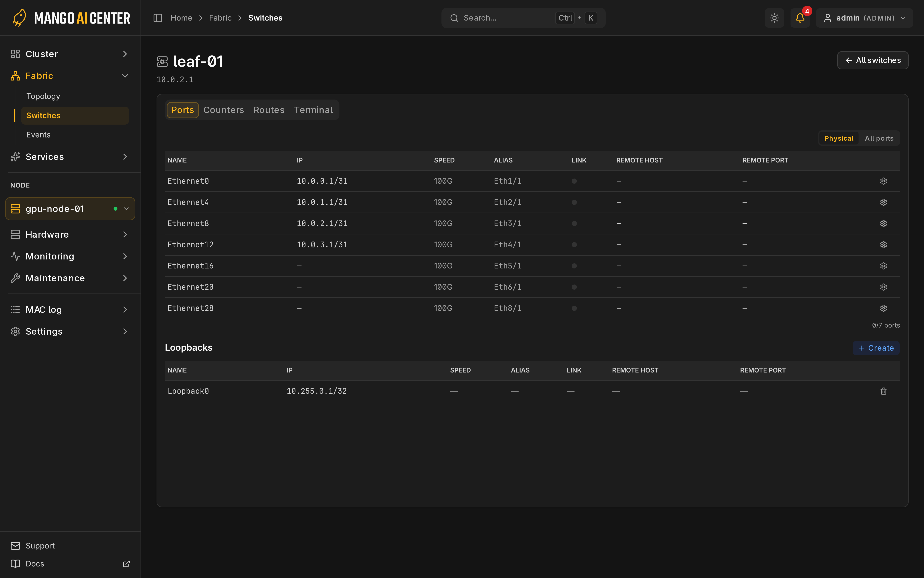Open settings gear for Ethernet16
Viewport: 924px width, 578px height.
(884, 266)
